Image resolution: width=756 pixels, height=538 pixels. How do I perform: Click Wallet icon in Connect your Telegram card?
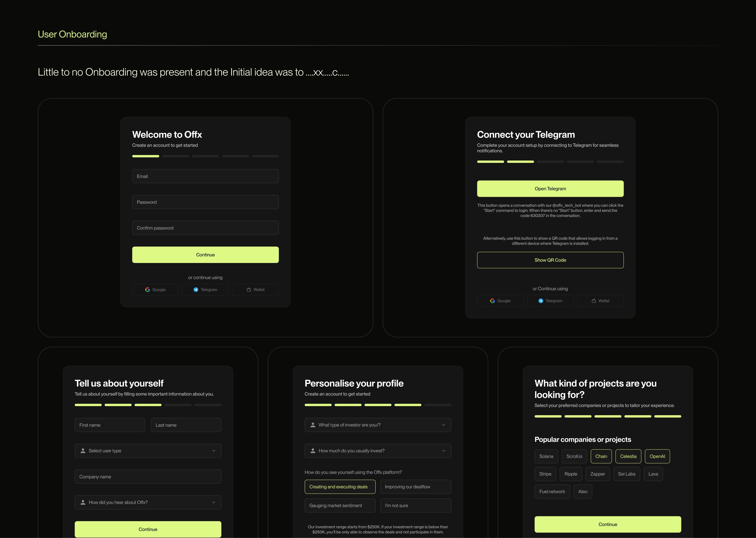coord(594,301)
